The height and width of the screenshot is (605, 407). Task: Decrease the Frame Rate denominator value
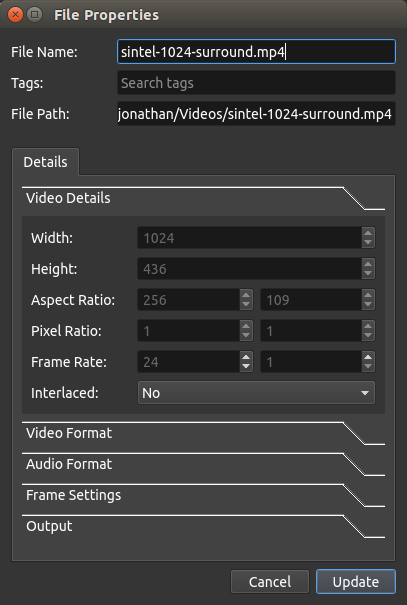click(x=368, y=367)
